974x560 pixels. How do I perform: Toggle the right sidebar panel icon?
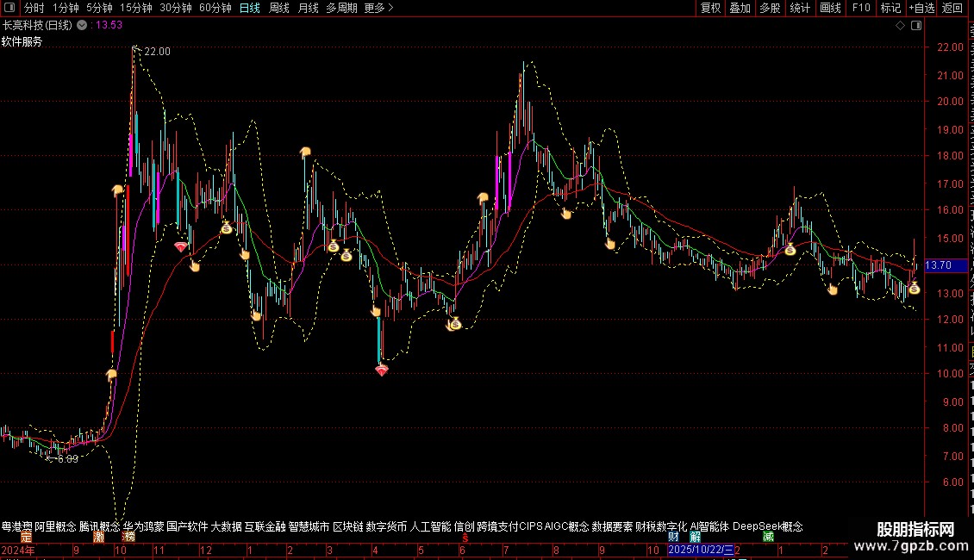pos(916,26)
